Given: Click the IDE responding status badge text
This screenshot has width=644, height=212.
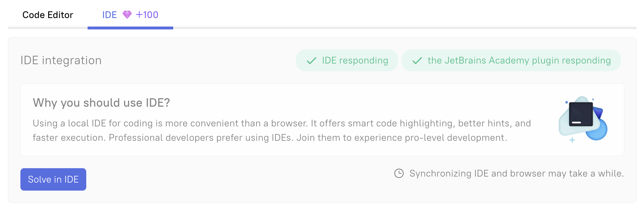Looking at the screenshot, I should click(x=355, y=61).
